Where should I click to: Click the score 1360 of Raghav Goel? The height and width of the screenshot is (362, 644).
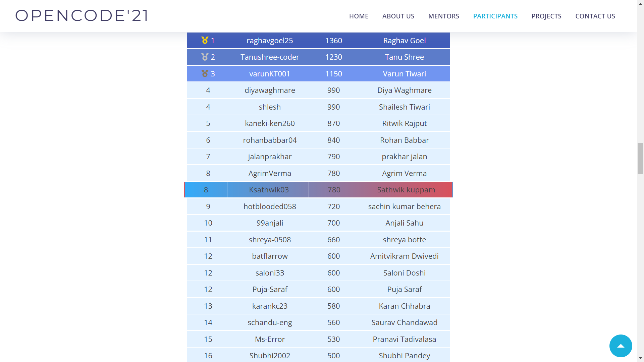click(333, 41)
